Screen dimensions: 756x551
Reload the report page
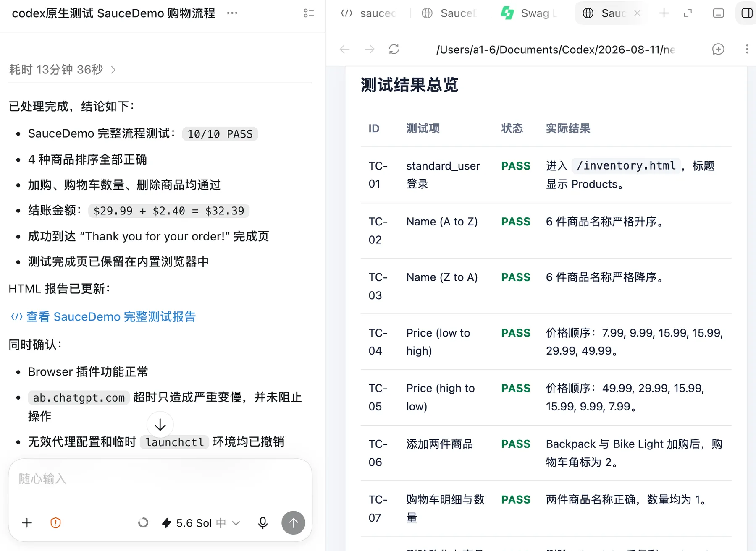click(x=394, y=50)
